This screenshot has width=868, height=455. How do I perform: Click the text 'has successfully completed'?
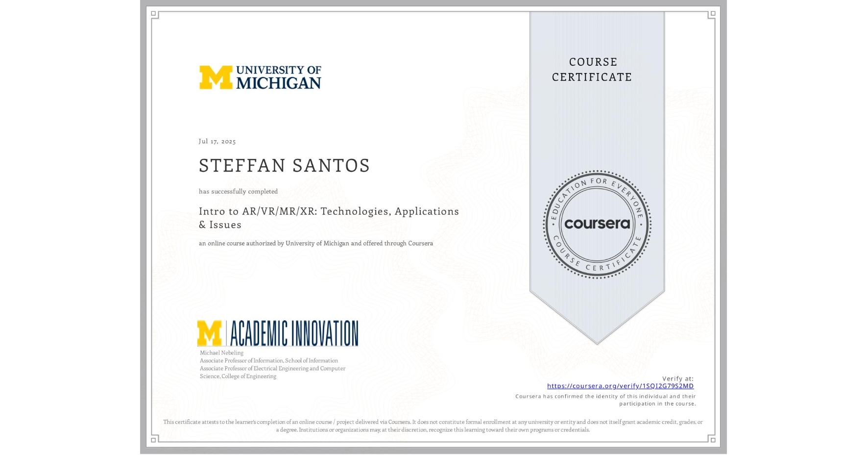pos(238,191)
